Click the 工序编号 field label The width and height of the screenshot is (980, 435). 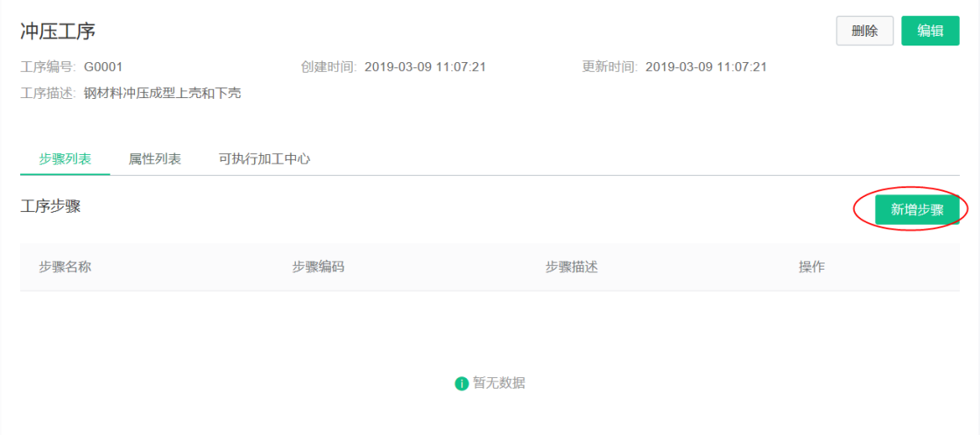click(48, 67)
